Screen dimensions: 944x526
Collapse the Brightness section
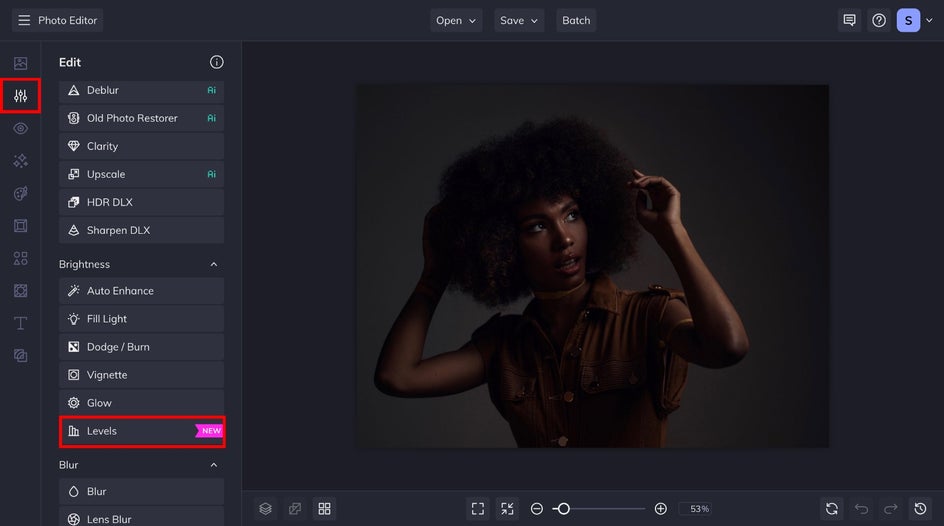tap(214, 264)
